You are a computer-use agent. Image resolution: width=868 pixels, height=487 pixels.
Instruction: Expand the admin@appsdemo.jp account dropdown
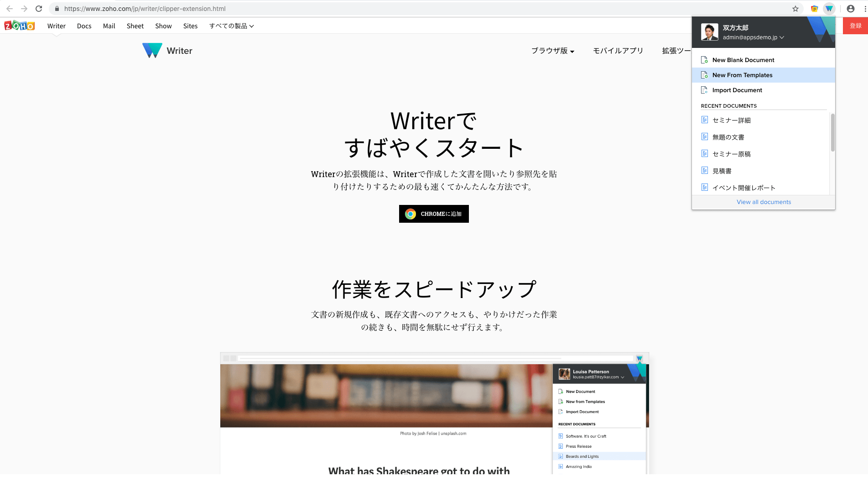[782, 37]
